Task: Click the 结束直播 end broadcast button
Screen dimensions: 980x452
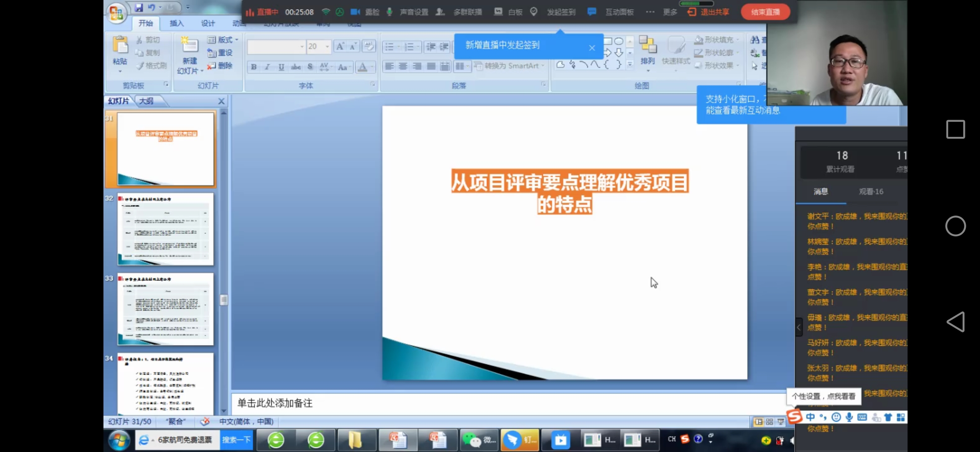Action: pyautogui.click(x=765, y=12)
